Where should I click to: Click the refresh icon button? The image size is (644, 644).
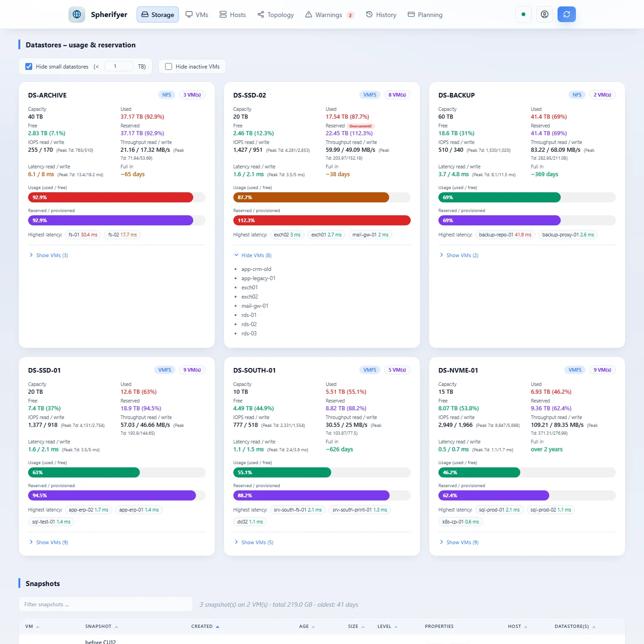(566, 14)
